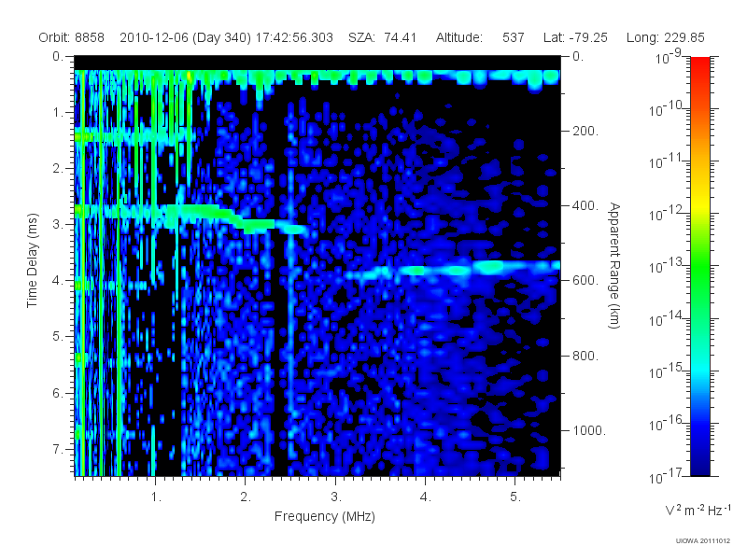Click the 10⁻¹³ color scale label
The image size is (747, 560).
click(x=667, y=266)
